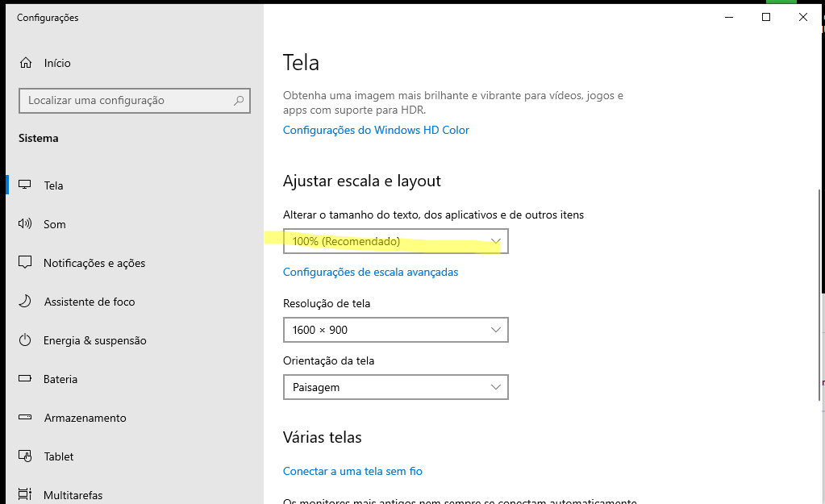Expand the Resolução de tela dropdown
The image size is (825, 504).
[395, 330]
